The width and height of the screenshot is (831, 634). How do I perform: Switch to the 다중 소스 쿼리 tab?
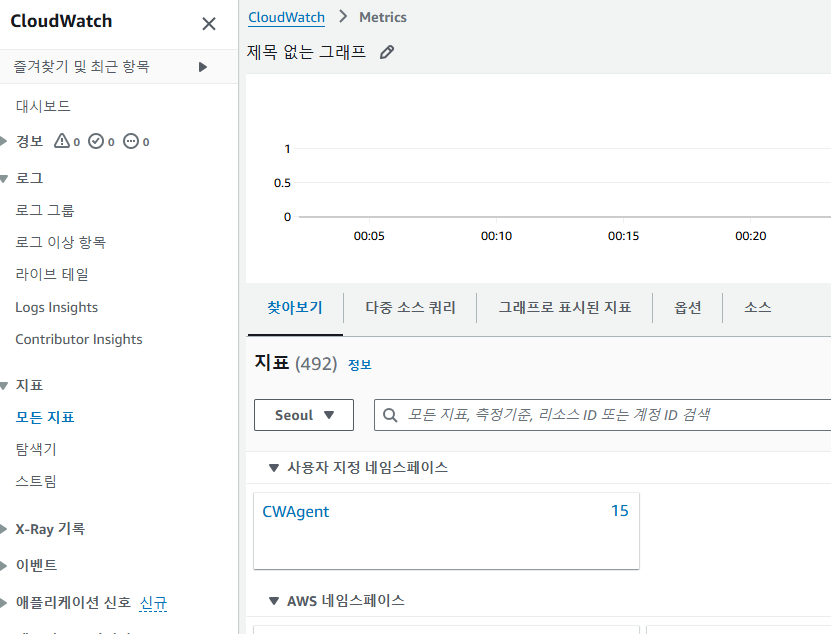(x=410, y=307)
